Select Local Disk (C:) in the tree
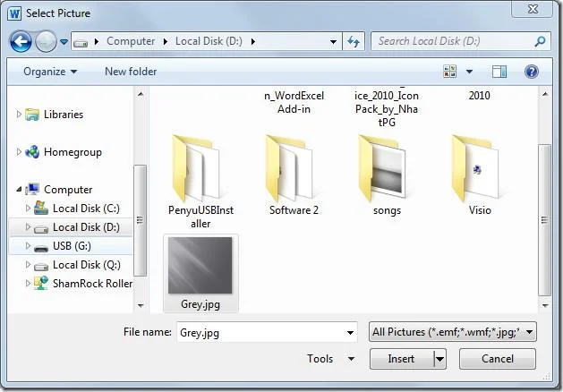The height and width of the screenshot is (392, 563). 86,209
